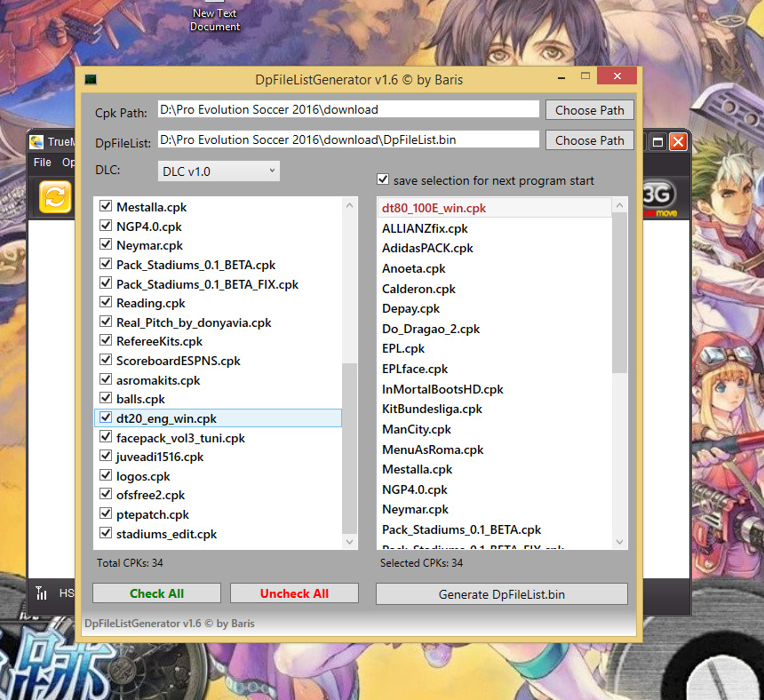Image resolution: width=764 pixels, height=700 pixels.
Task: Uncheck the ptepatch.cpk checkbox
Action: [x=105, y=513]
